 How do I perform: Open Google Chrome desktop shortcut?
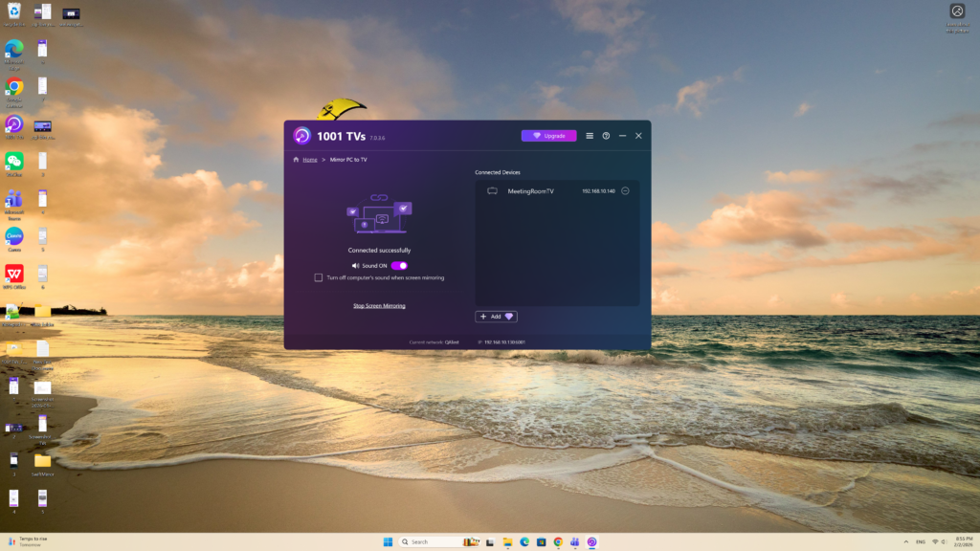(x=13, y=88)
